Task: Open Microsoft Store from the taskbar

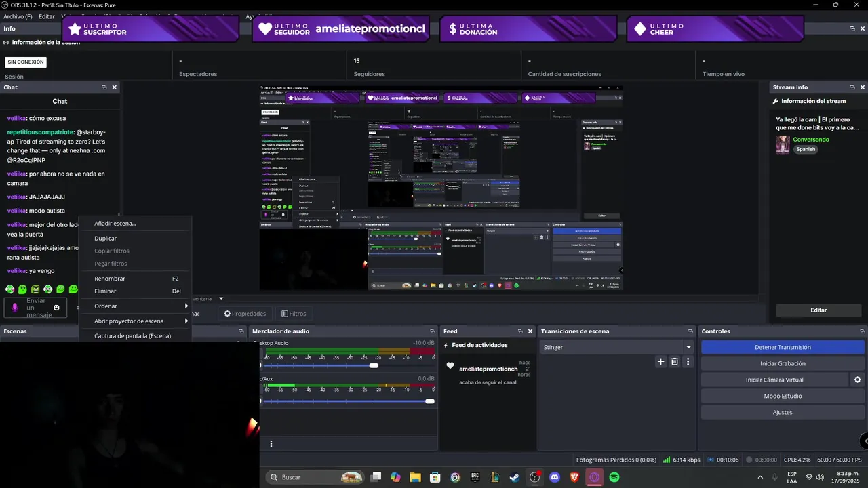Action: pos(435,477)
